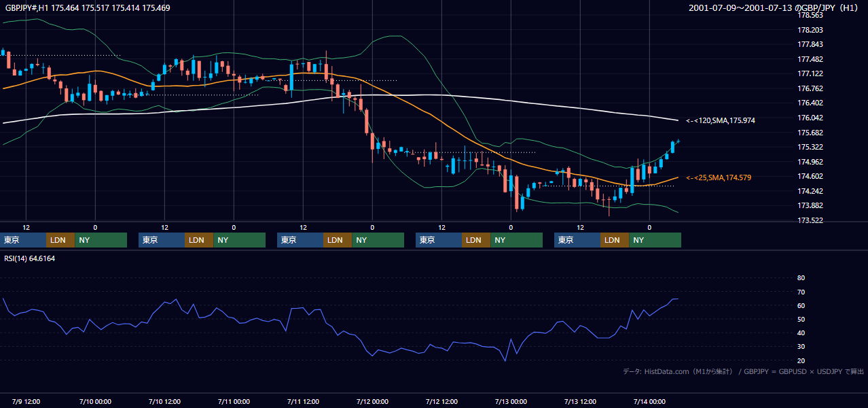Click price axis label 178.203
This screenshot has height=408, width=868.
(810, 30)
